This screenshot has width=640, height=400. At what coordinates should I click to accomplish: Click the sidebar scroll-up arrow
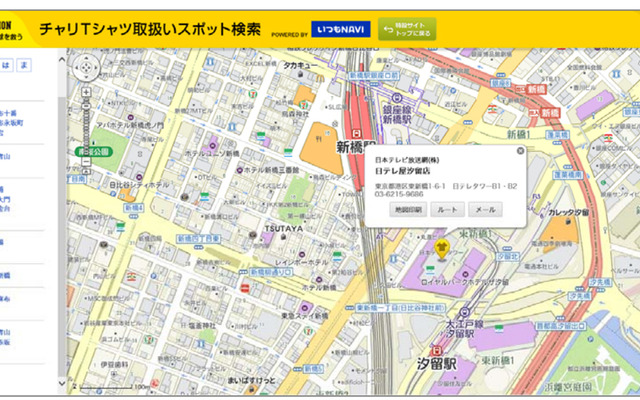click(x=62, y=60)
